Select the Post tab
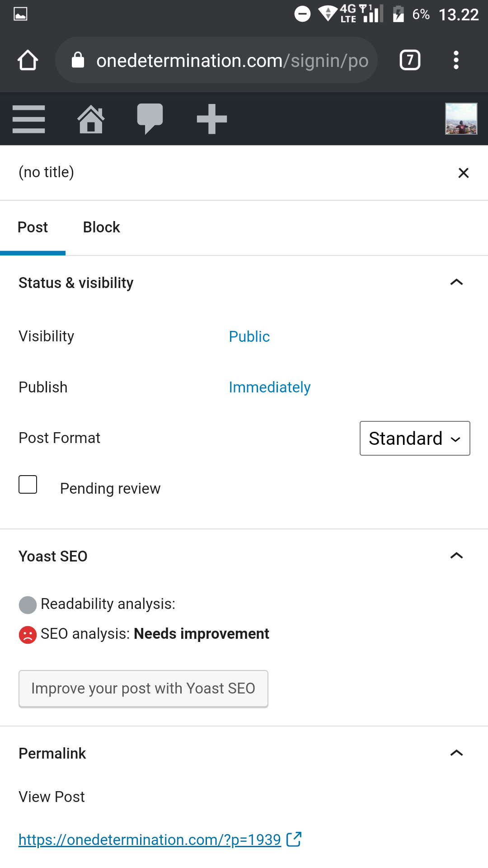 click(x=33, y=227)
